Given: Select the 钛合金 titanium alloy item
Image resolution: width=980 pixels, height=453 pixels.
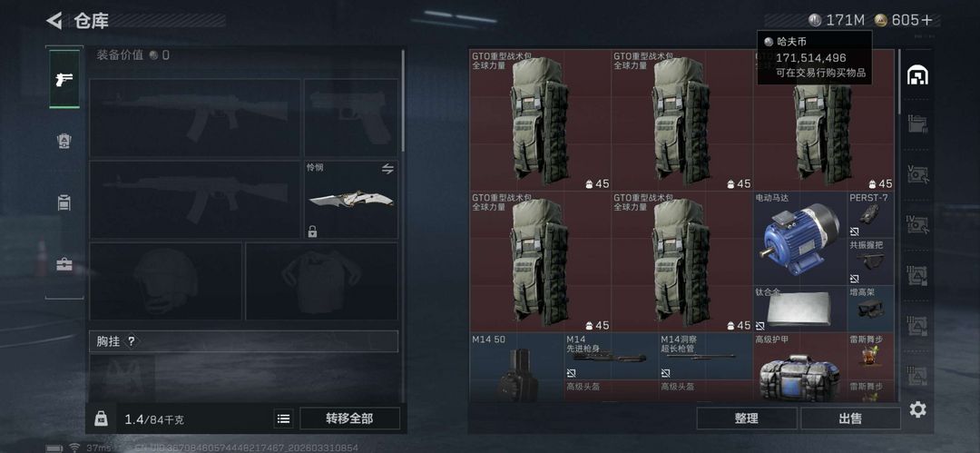Looking at the screenshot, I should point(800,309).
